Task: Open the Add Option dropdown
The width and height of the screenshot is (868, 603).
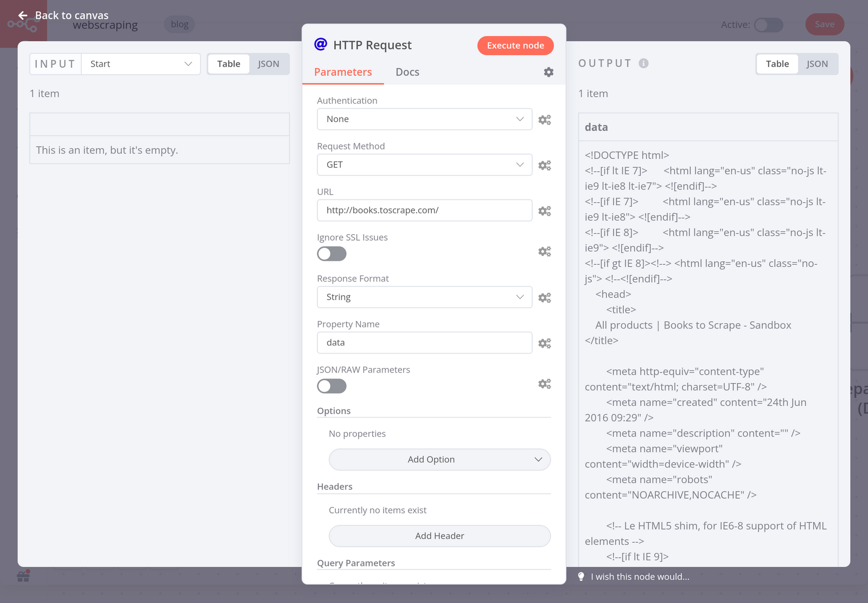Action: (439, 459)
